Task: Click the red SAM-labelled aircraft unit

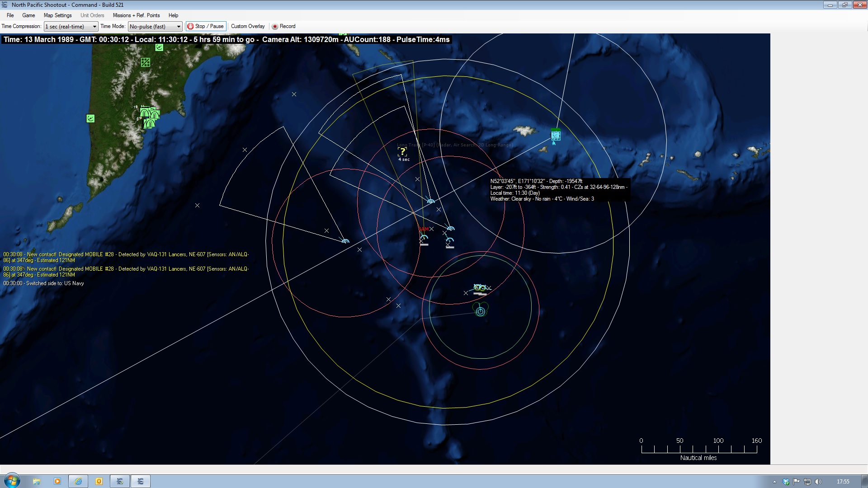Action: 424,237
